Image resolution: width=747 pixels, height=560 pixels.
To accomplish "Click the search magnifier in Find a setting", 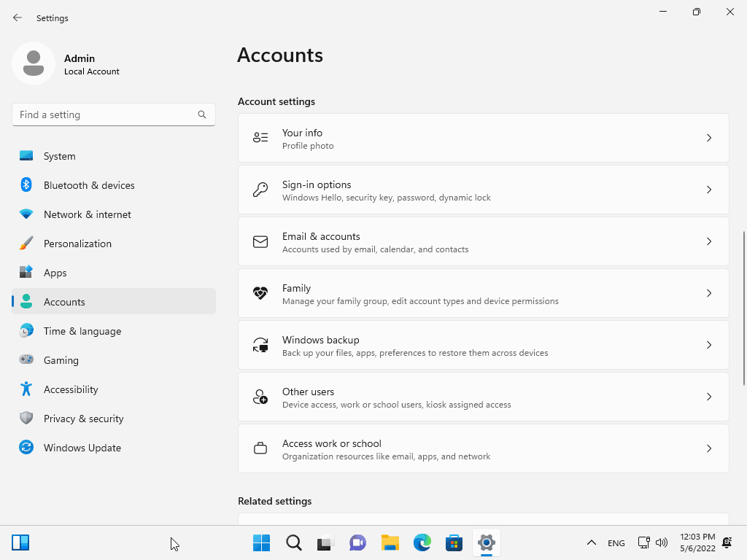I will coord(201,114).
